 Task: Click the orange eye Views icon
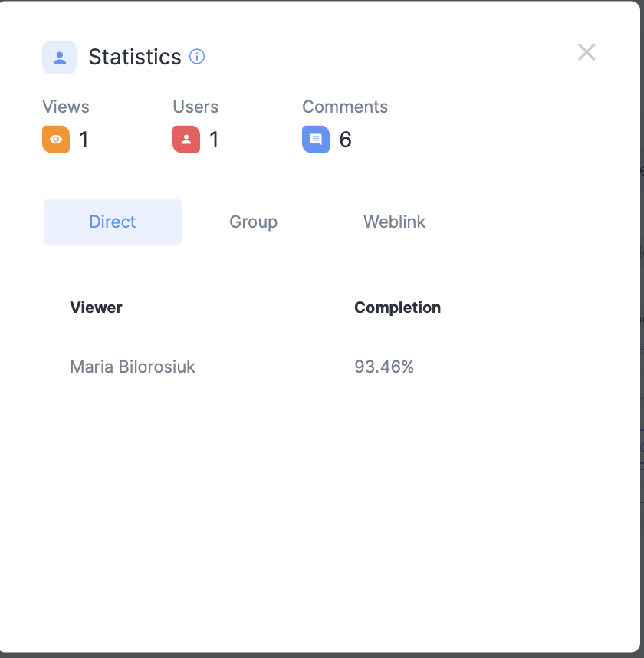56,140
